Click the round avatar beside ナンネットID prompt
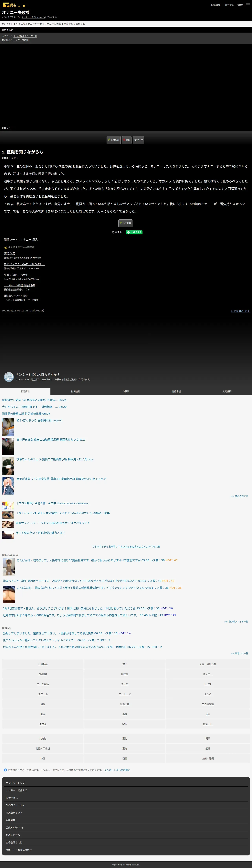 [x=9, y=377]
